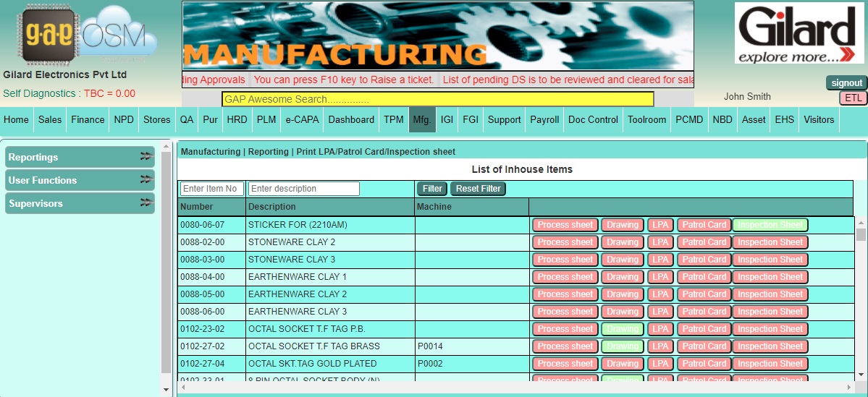The width and height of the screenshot is (868, 397).
Task: Expand the Reportings sidebar section
Action: 80,157
